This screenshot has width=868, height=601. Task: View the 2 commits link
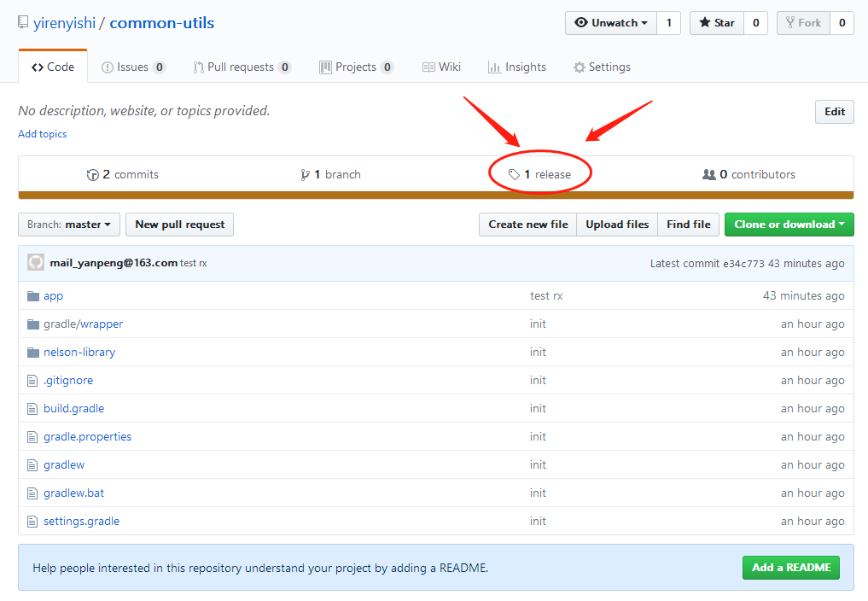(x=123, y=175)
